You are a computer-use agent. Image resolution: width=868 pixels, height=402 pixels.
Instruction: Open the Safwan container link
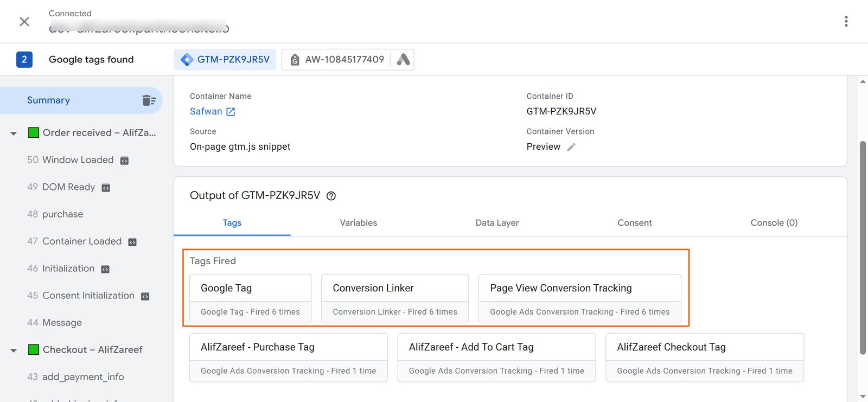206,111
